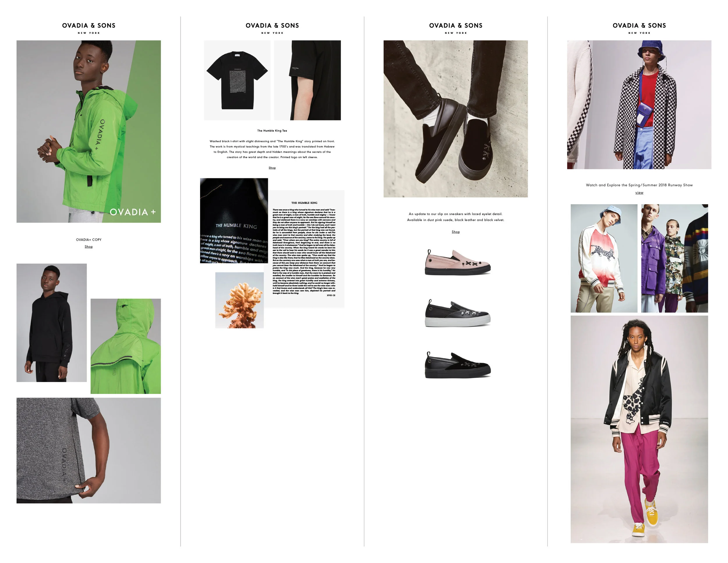Open the tee sleeve logo detail photo
Image resolution: width=728 pixels, height=563 pixels.
pos(307,80)
